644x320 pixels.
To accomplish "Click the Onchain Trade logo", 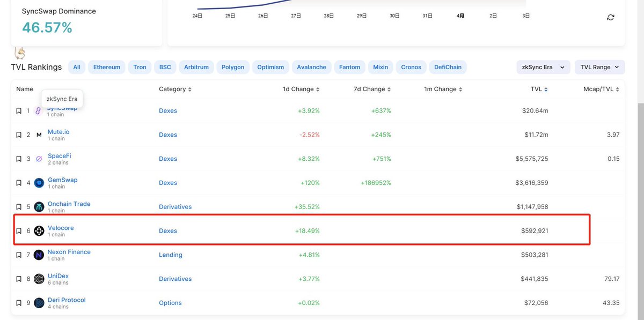I will click(x=39, y=207).
